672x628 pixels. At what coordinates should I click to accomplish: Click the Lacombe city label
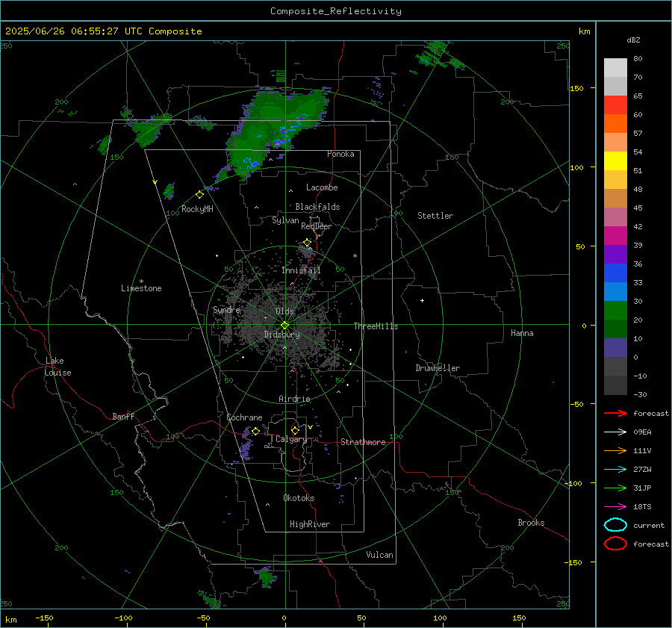322,187
